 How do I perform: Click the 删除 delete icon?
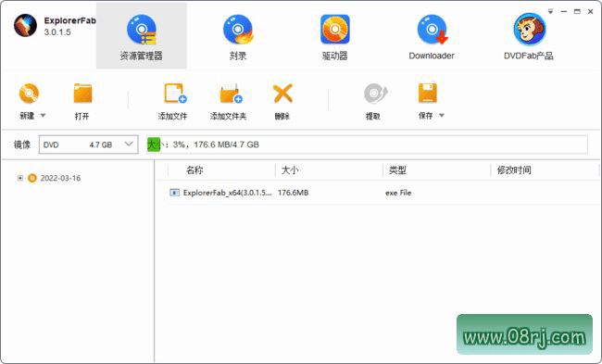pos(282,94)
